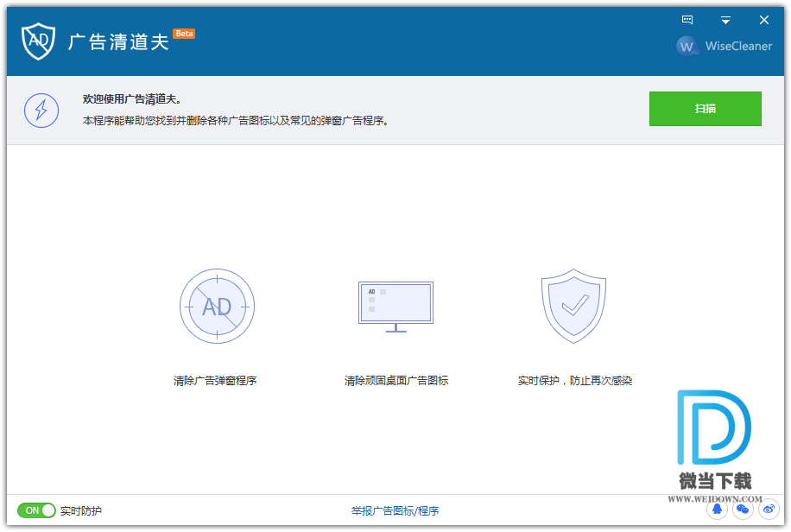
Task: Close the 广告清道夫 window
Action: (x=763, y=20)
